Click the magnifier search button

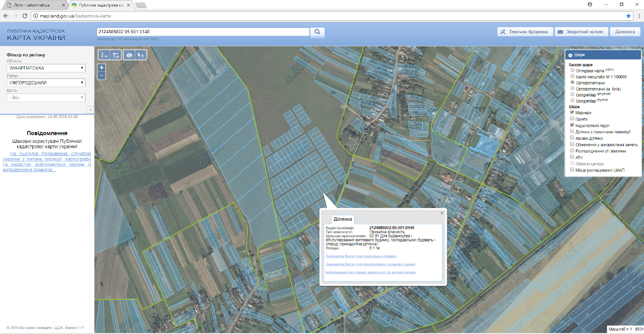click(x=317, y=32)
